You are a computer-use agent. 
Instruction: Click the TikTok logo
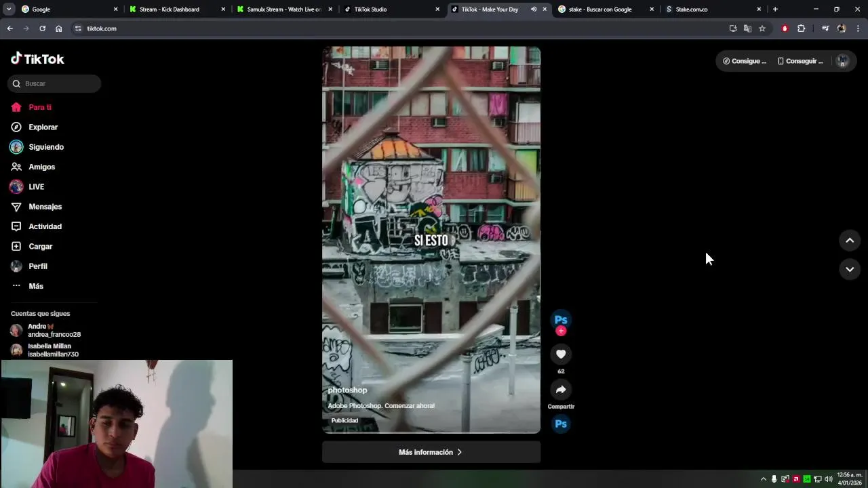tap(37, 59)
